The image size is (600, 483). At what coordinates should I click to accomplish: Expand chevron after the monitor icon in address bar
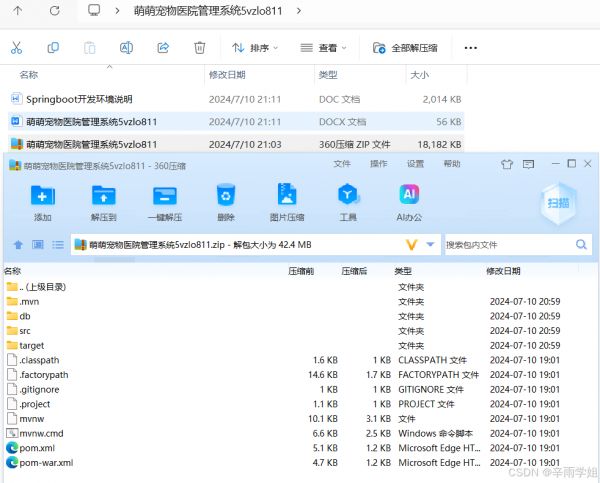[x=117, y=11]
